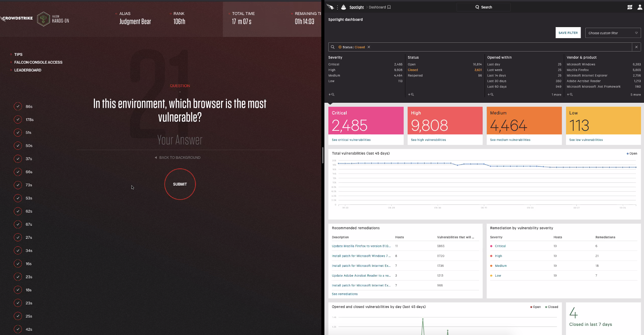Click See remediations link
The height and width of the screenshot is (335, 644).
(345, 294)
